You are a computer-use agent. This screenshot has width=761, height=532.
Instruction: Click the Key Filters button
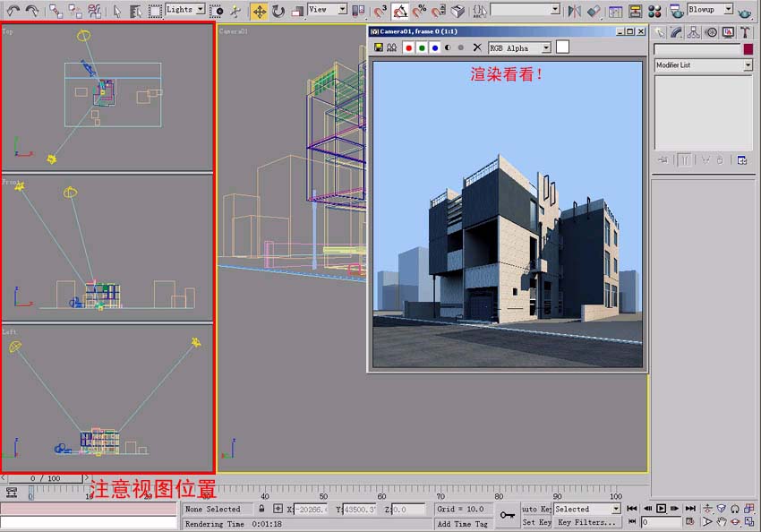click(586, 522)
